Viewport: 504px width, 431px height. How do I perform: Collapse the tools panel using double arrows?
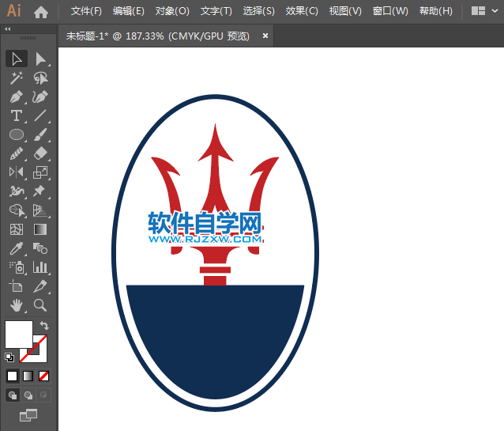(x=8, y=28)
